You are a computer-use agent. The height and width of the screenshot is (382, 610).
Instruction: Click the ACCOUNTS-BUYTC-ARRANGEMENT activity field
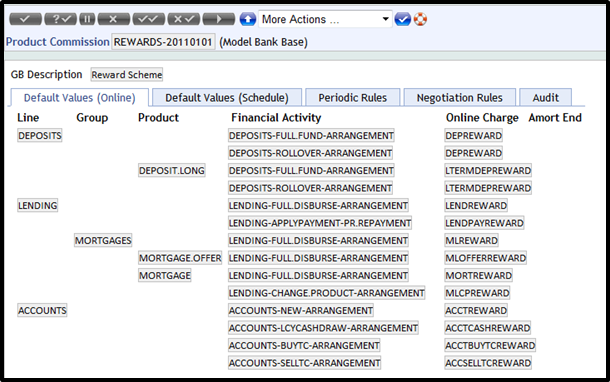pyautogui.click(x=304, y=345)
